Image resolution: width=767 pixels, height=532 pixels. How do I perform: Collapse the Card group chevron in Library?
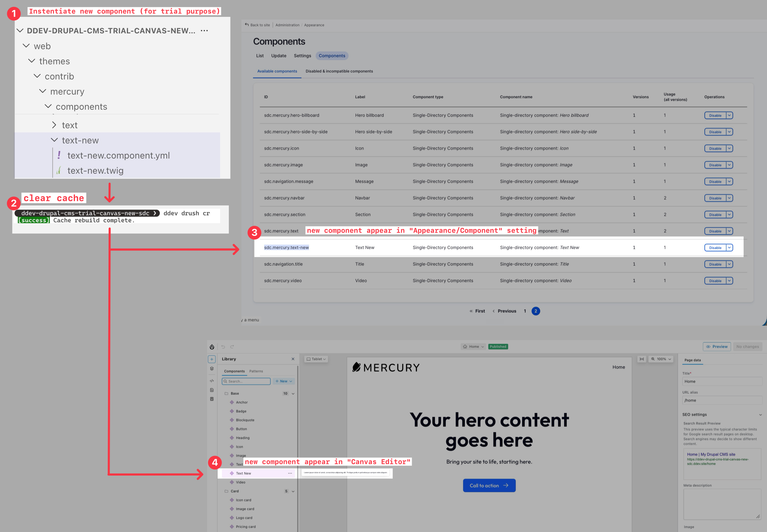click(x=293, y=491)
